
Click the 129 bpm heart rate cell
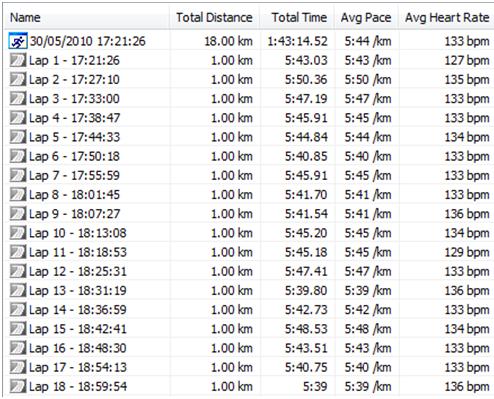(x=467, y=252)
